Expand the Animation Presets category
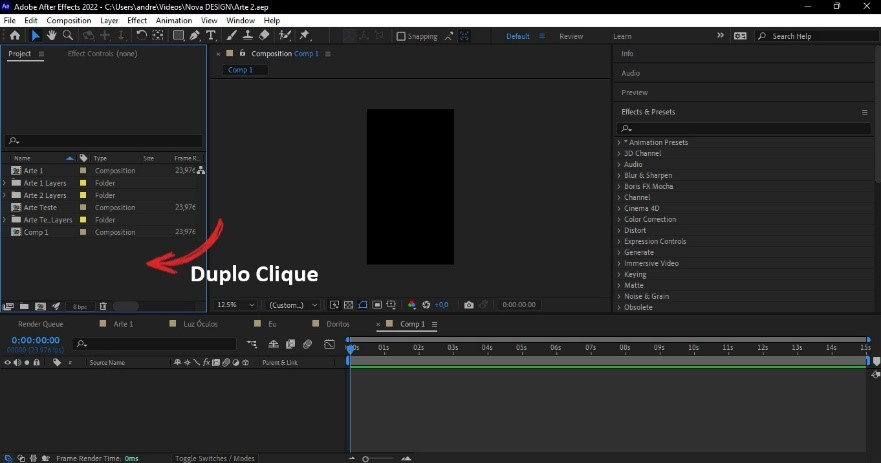The width and height of the screenshot is (881, 463). (x=619, y=143)
